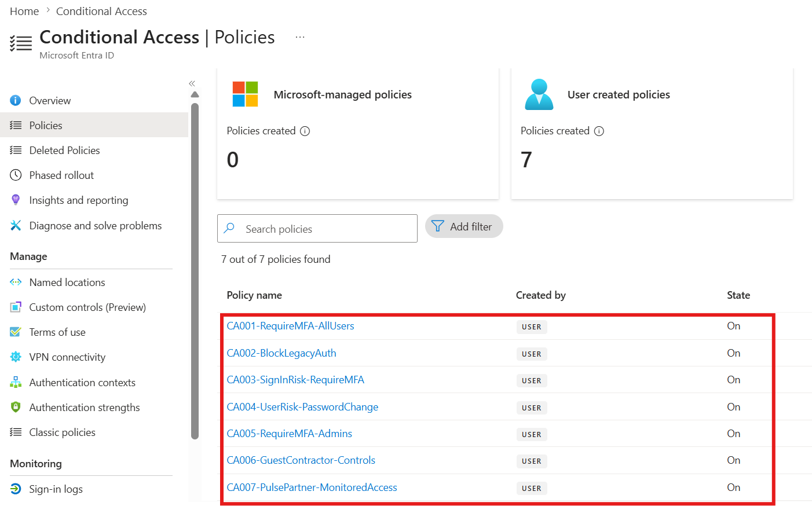Click the Conditional Access header checklist icon

[x=21, y=43]
